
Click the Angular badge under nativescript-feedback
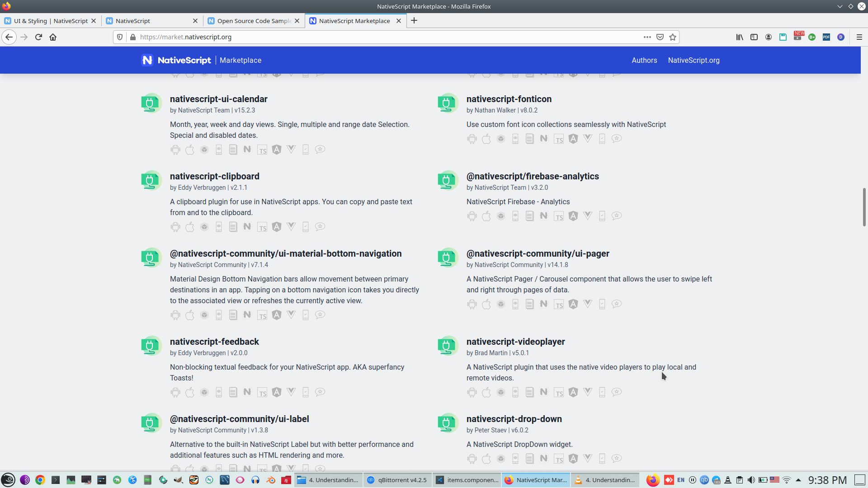(x=277, y=392)
